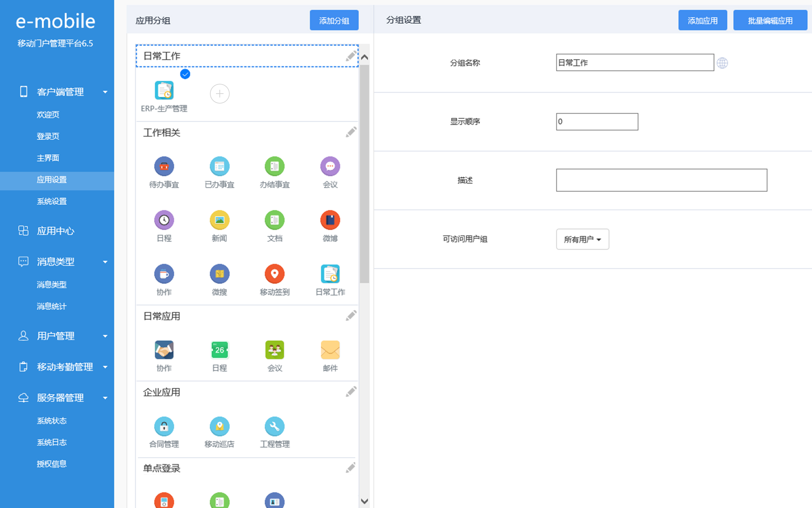Click the 添加分组 button

pyautogui.click(x=334, y=20)
